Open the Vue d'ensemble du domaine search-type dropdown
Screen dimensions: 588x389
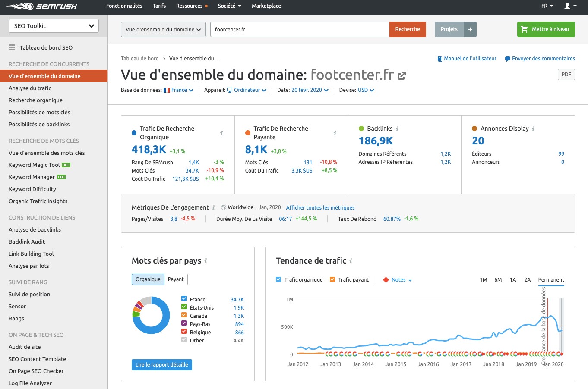[x=163, y=29]
